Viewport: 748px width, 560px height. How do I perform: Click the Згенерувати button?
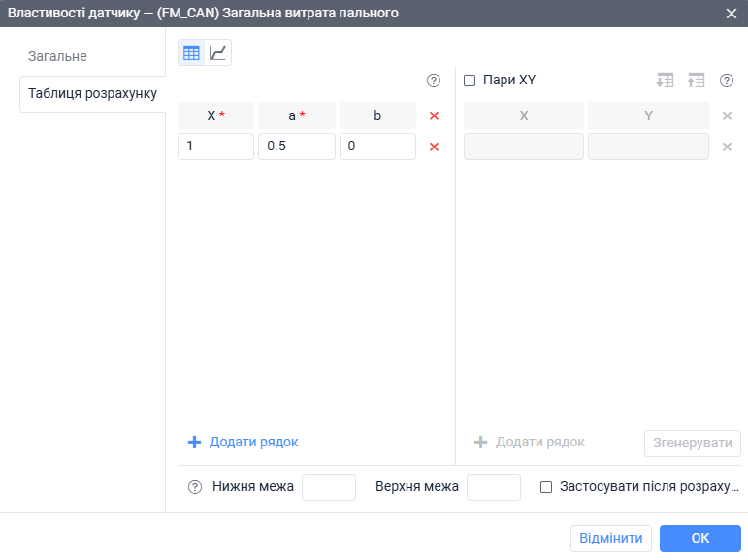[x=692, y=443]
